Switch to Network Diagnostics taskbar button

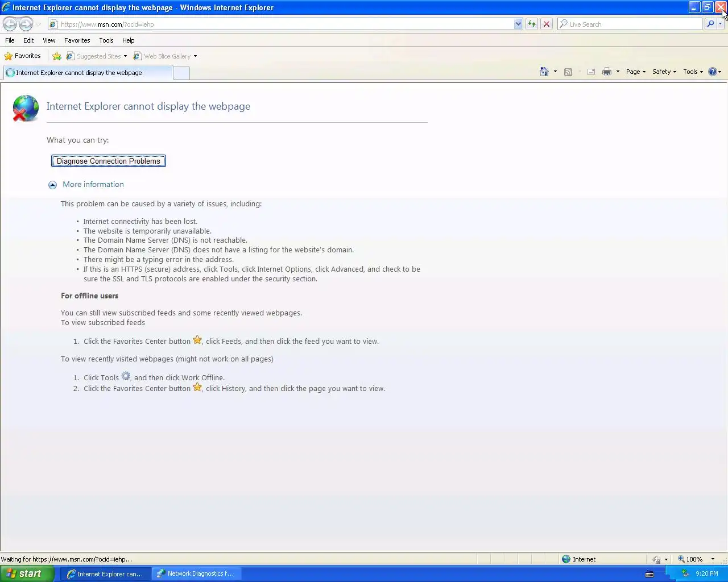[x=197, y=573]
